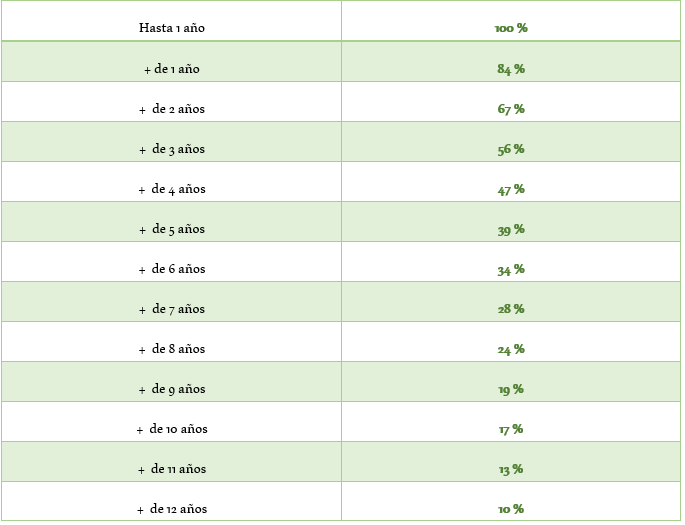Select the 67 % value
The image size is (685, 525).
[510, 109]
